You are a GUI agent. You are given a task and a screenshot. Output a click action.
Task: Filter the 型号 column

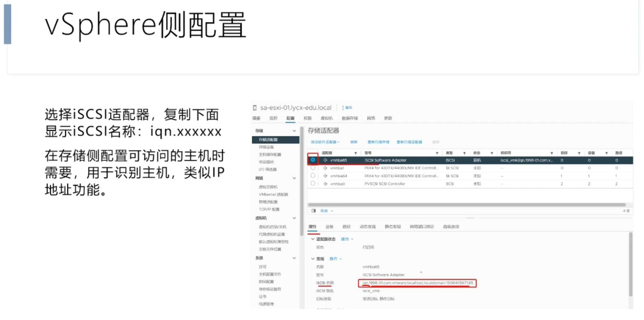437,153
